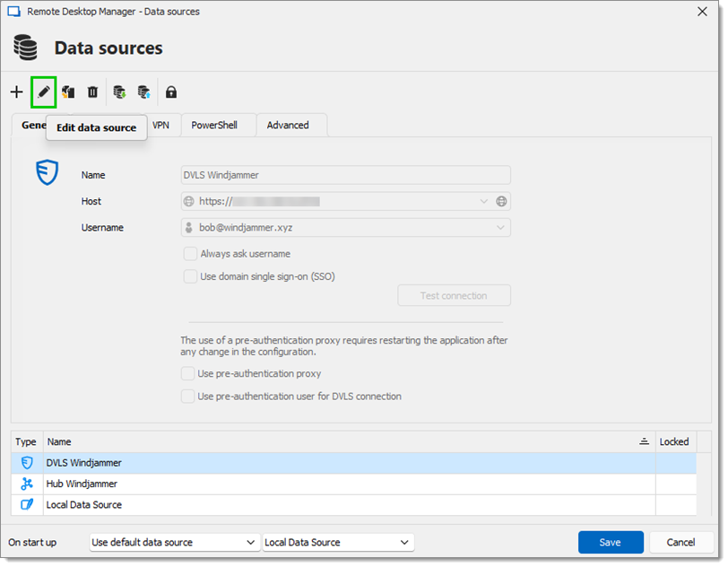Click the delete data source trash icon
Image resolution: width=728 pixels, height=567 pixels.
93,92
